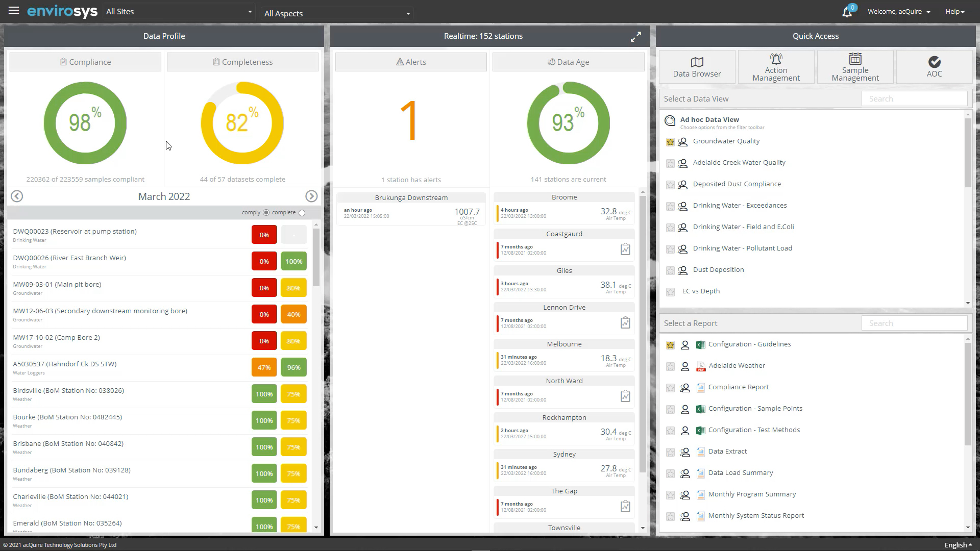The width and height of the screenshot is (980, 551).
Task: Click the notifications bell icon
Action: point(847,12)
